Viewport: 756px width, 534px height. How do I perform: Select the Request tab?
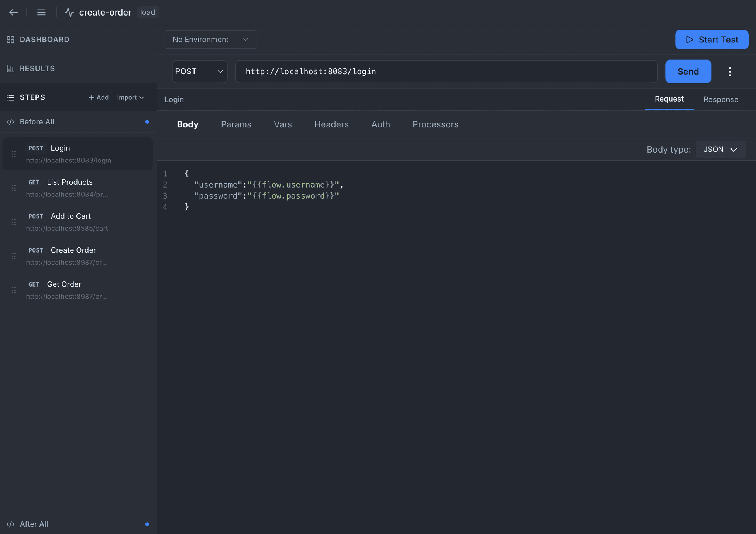[x=669, y=99]
